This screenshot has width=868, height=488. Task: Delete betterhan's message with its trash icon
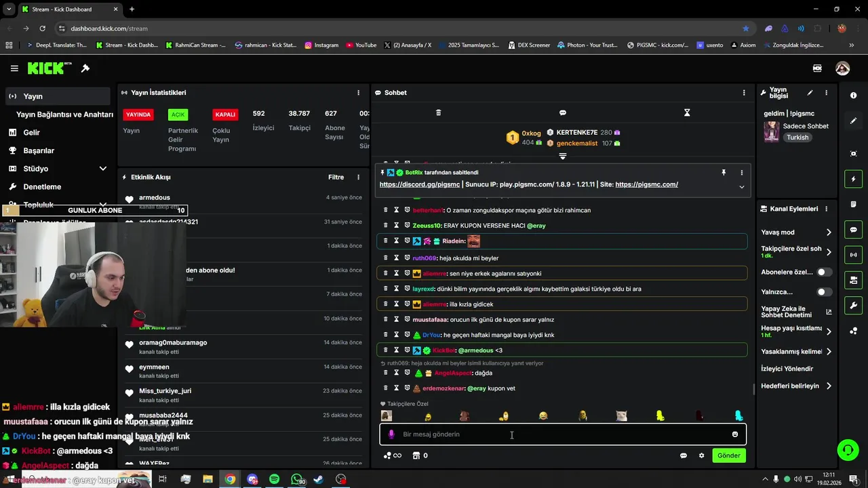click(x=386, y=210)
